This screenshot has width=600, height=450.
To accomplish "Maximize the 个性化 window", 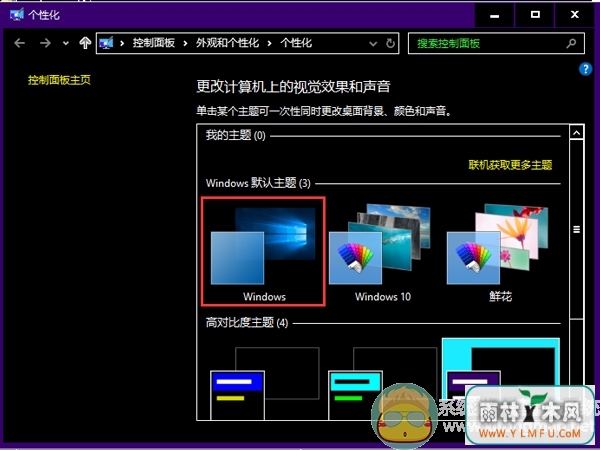I will (535, 15).
